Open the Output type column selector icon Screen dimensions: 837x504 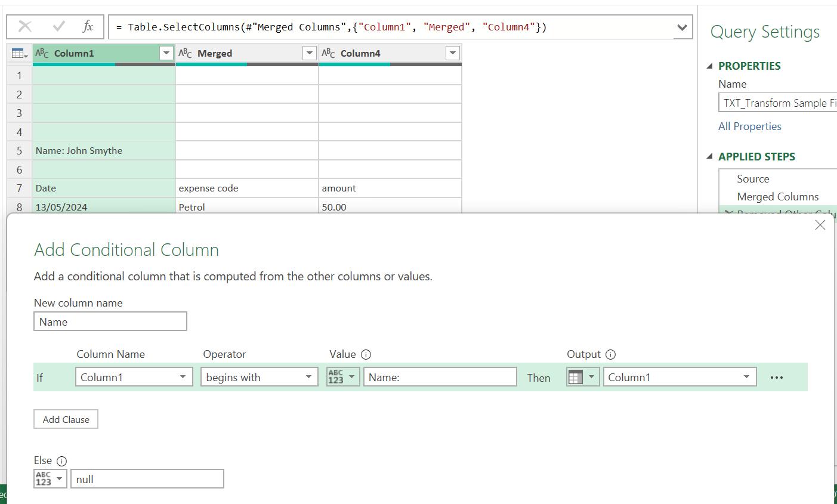coord(583,377)
